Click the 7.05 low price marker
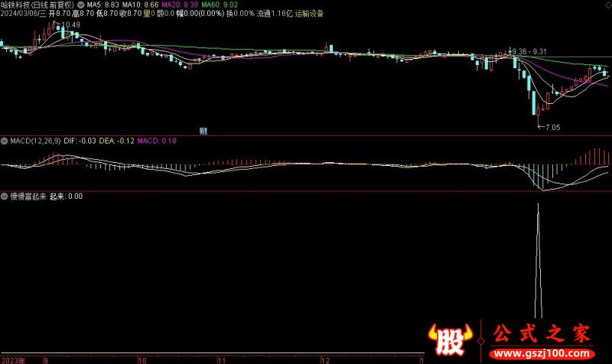This screenshot has height=364, width=612. coord(550,127)
